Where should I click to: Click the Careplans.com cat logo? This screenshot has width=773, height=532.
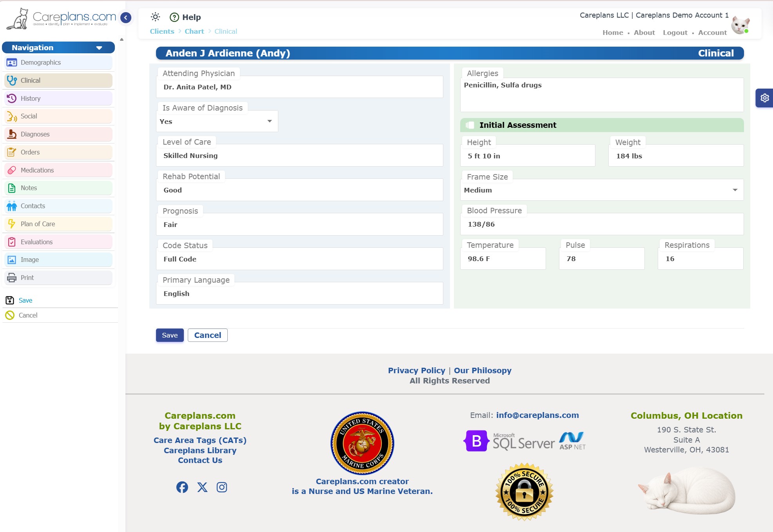tap(62, 18)
